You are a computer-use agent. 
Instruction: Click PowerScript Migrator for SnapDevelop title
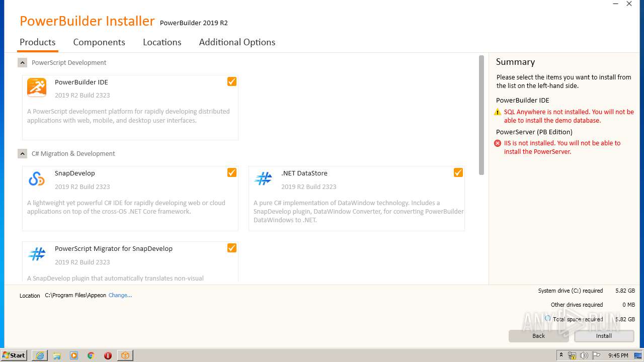[x=114, y=248]
